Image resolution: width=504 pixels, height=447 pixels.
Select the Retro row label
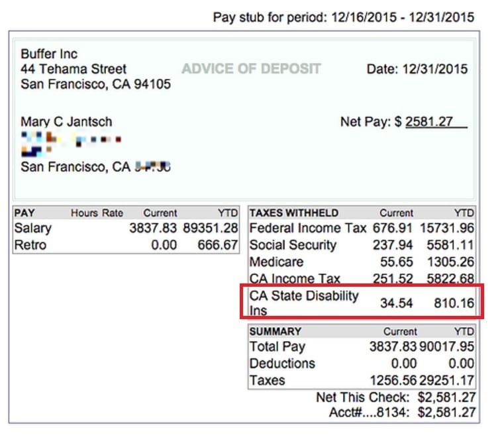click(x=30, y=245)
